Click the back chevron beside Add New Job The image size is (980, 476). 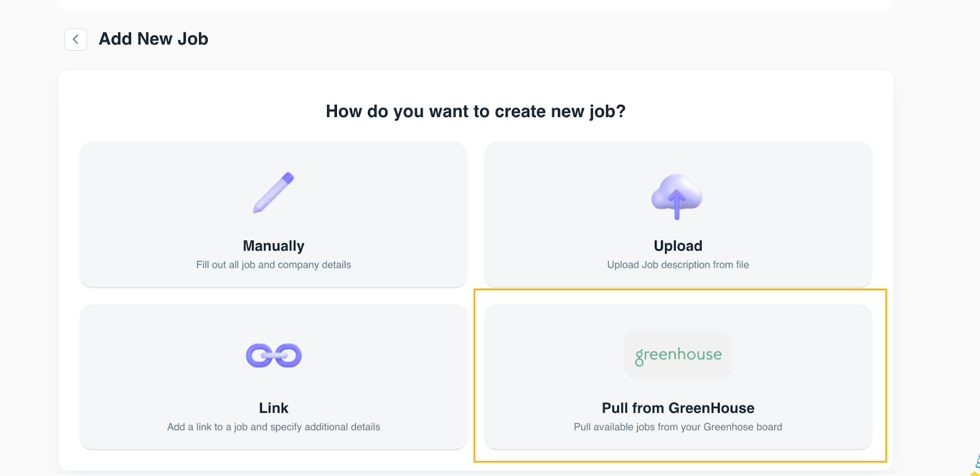[x=75, y=39]
